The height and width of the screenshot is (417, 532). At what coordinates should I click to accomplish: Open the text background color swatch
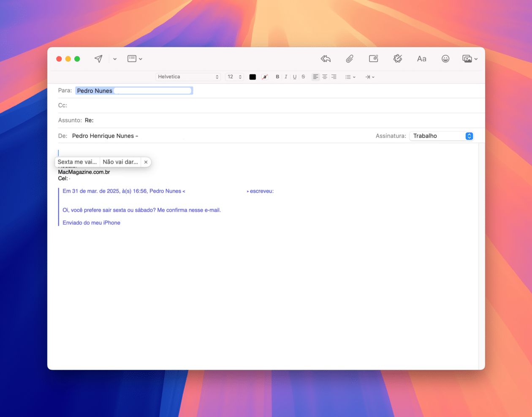265,77
